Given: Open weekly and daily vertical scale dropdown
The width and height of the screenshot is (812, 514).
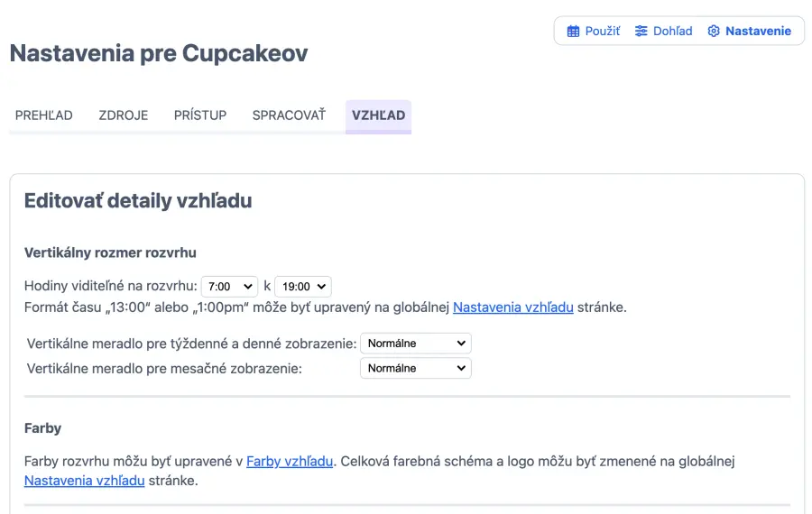Looking at the screenshot, I should tap(416, 344).
